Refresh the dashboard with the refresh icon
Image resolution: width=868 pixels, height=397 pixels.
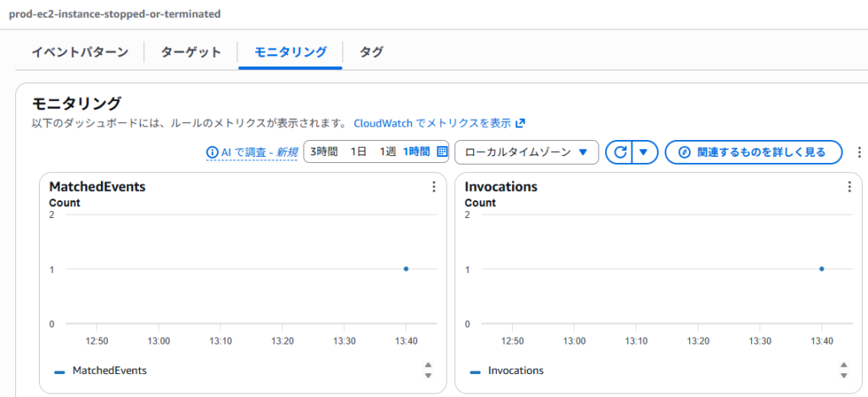[x=620, y=152]
